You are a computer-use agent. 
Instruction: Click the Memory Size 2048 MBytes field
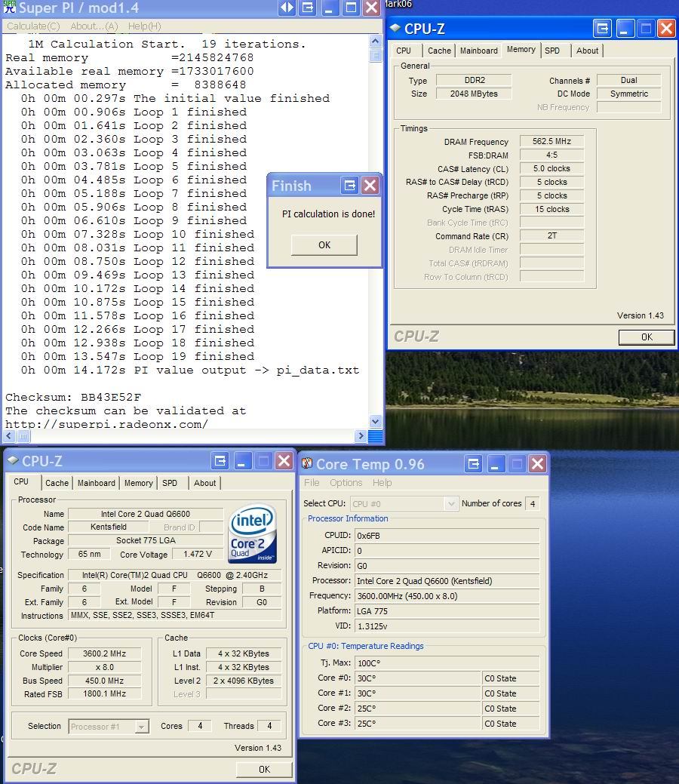[x=474, y=94]
